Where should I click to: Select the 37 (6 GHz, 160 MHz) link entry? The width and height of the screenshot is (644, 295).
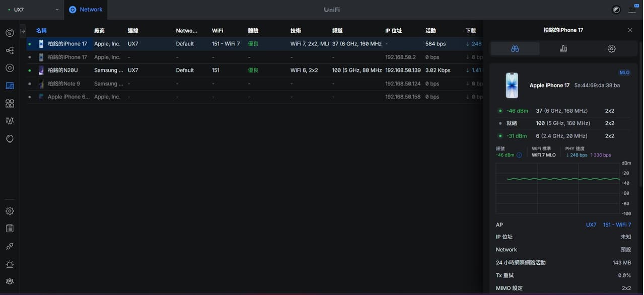click(563, 111)
